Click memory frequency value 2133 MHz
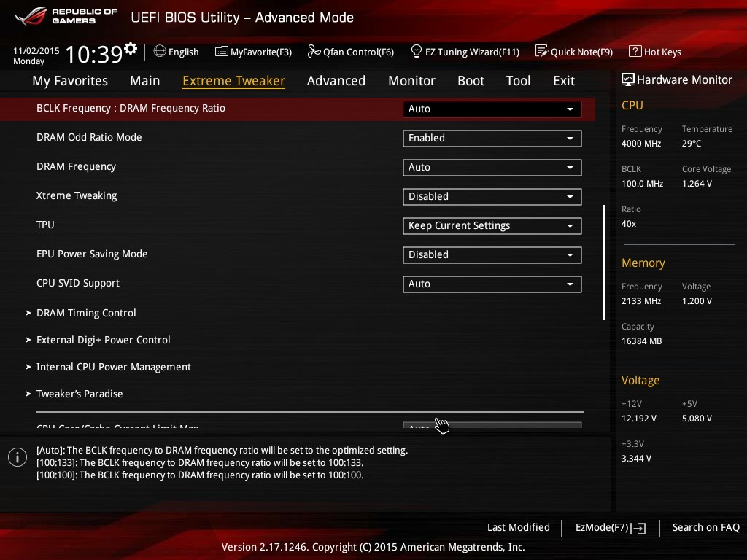 (x=640, y=301)
